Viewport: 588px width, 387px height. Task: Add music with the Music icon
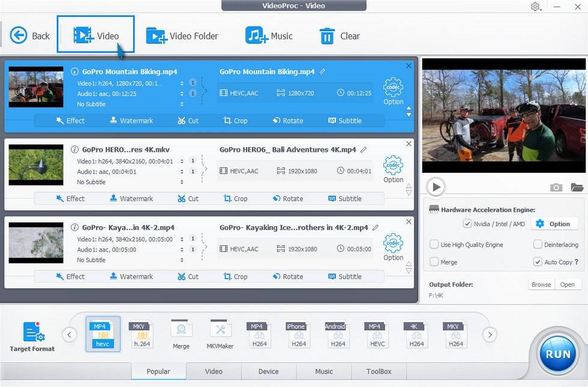point(257,35)
